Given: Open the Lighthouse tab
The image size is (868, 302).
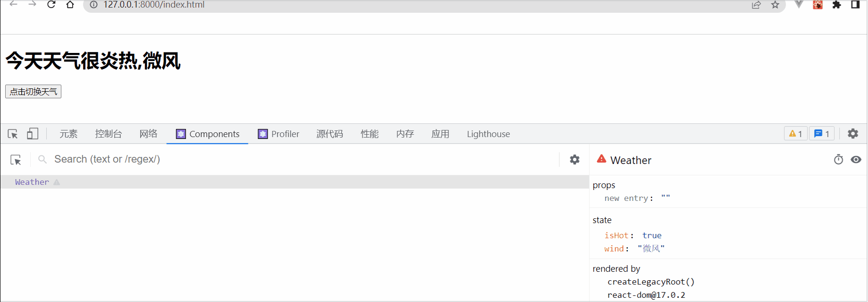Looking at the screenshot, I should click(489, 134).
